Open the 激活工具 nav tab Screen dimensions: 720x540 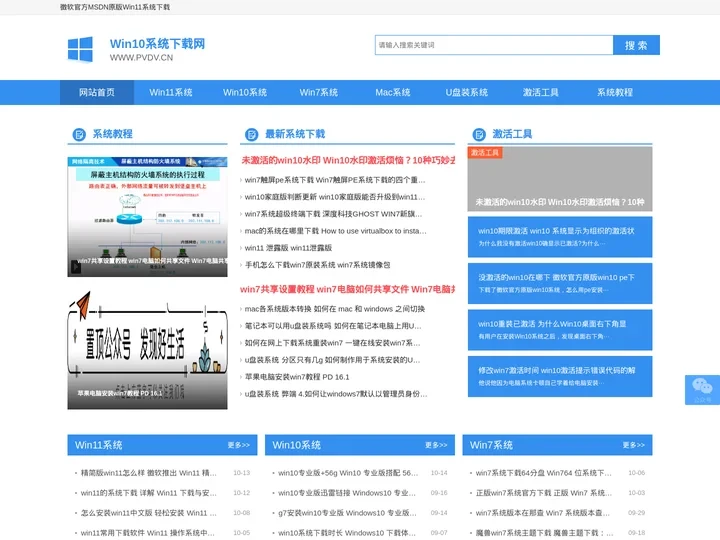click(x=540, y=92)
